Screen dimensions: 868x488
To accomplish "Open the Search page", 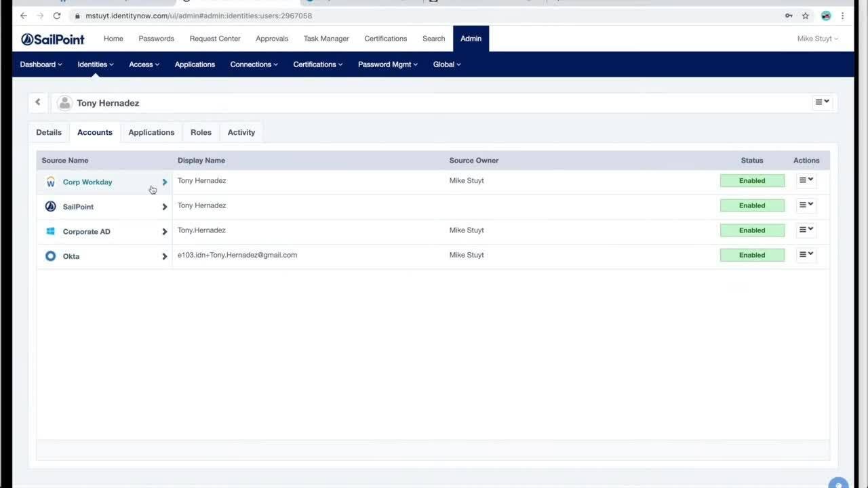I will pos(434,39).
